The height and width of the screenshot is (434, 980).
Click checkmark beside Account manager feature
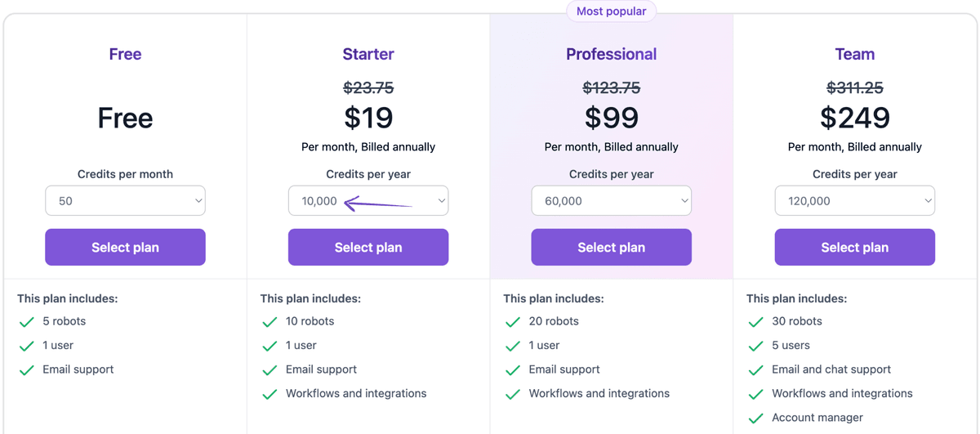756,418
